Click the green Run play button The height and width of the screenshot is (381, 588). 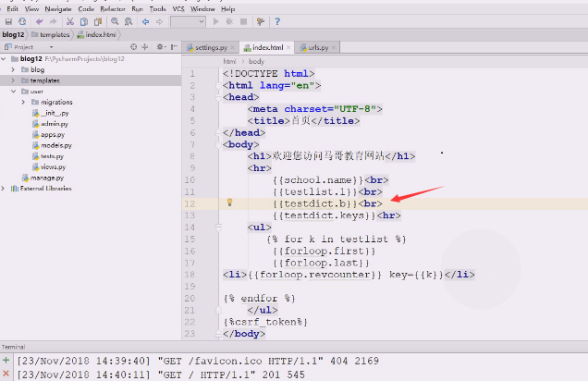click(x=215, y=22)
